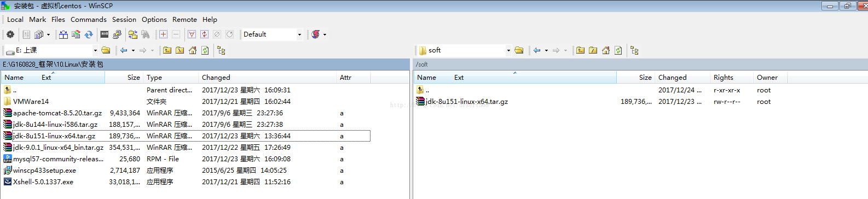The height and width of the screenshot is (199, 868).
Task: Click the Keep Remote Directory up to Date icon
Action: click(89, 34)
